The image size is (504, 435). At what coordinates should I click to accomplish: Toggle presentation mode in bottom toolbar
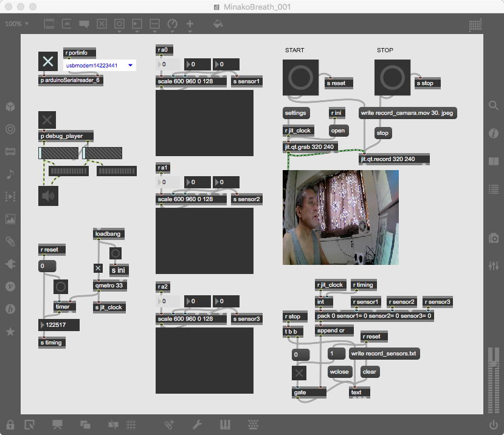[x=57, y=425]
